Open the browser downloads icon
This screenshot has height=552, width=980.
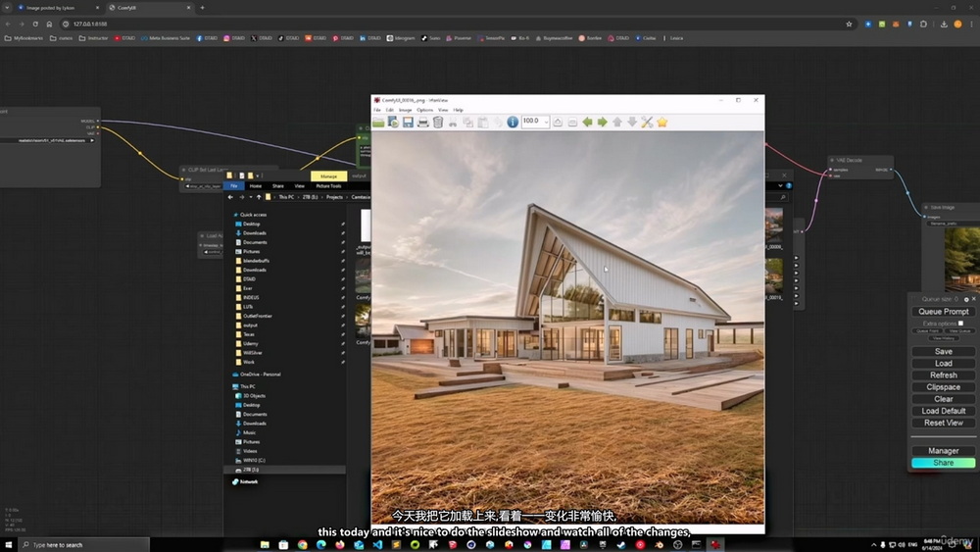click(x=944, y=24)
